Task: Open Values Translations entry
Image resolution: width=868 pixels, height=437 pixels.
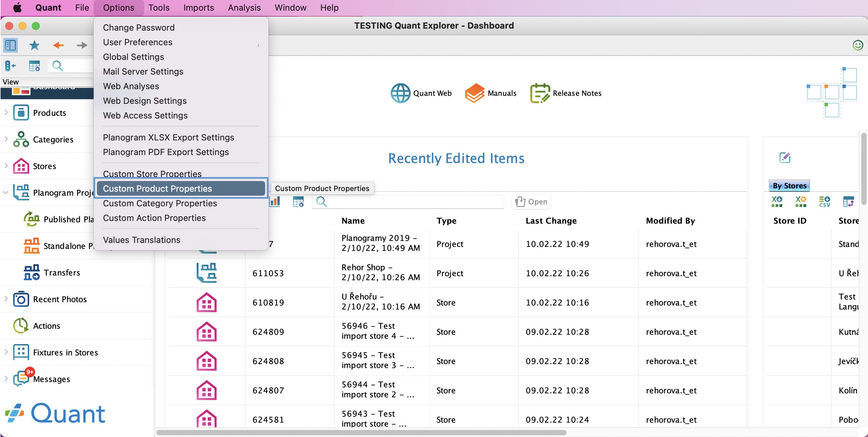Action: coord(181,240)
